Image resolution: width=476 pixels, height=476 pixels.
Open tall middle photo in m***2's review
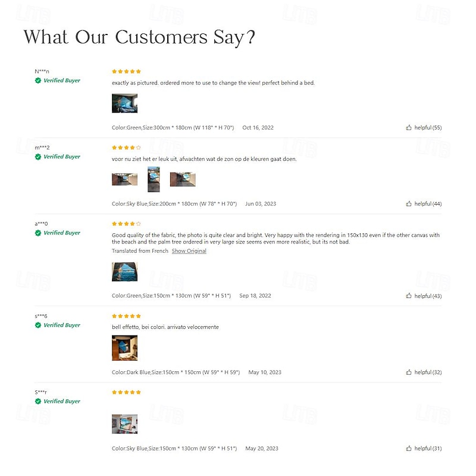(154, 179)
